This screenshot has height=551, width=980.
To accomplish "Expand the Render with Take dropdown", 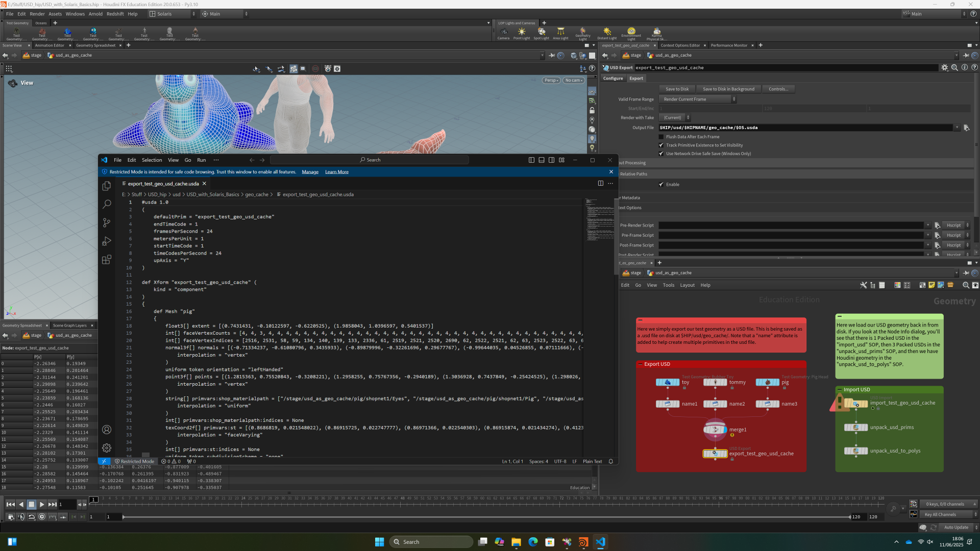I will point(675,118).
